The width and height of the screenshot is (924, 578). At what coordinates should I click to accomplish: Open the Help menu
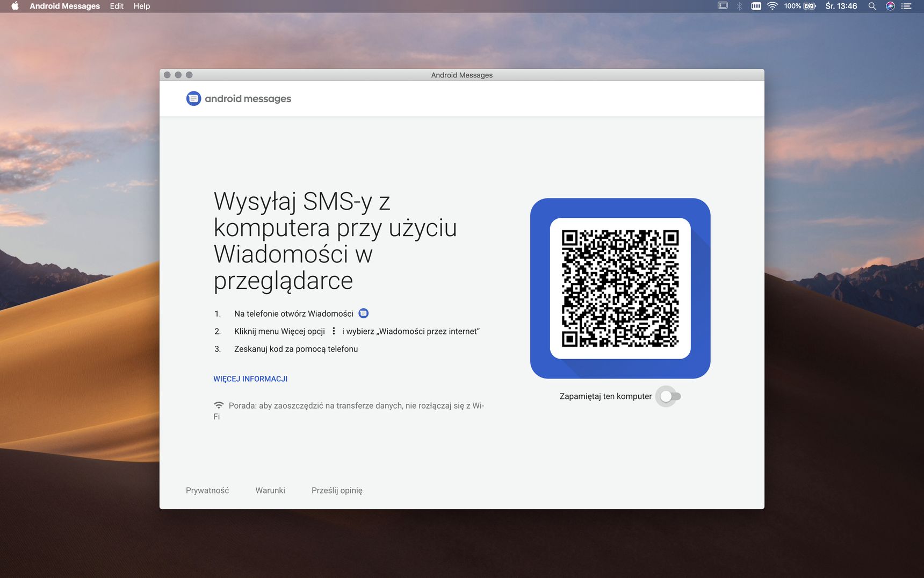point(142,6)
